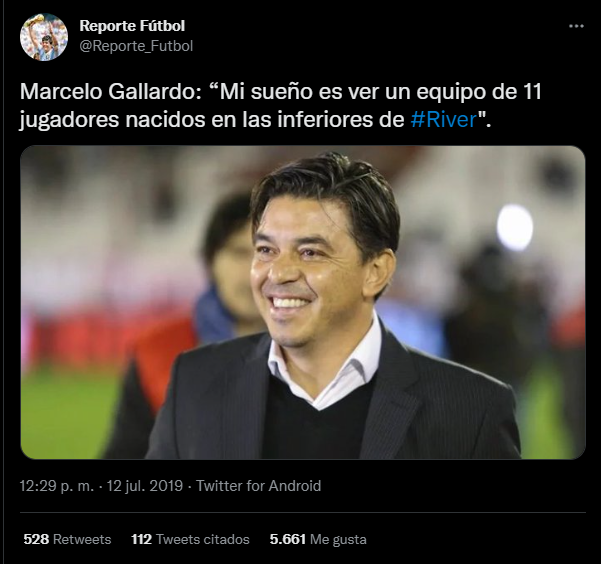Follow the #River hashtag

pyautogui.click(x=444, y=119)
